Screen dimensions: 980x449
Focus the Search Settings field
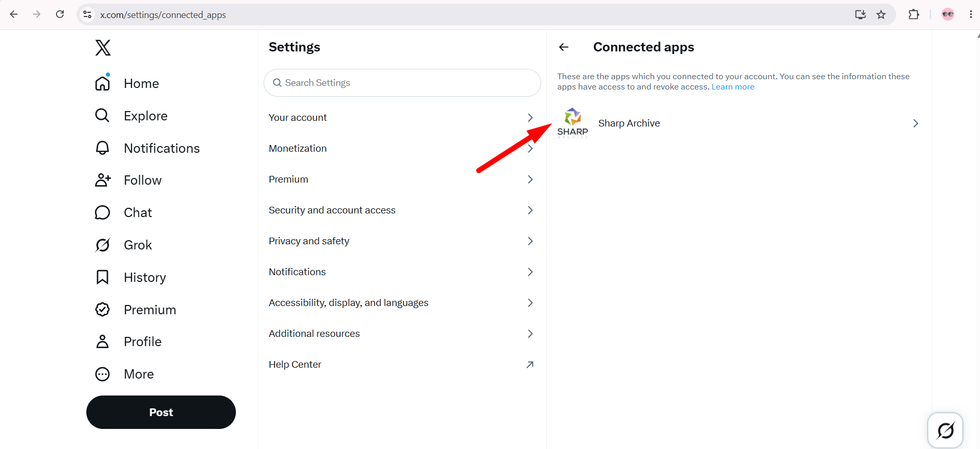(402, 83)
